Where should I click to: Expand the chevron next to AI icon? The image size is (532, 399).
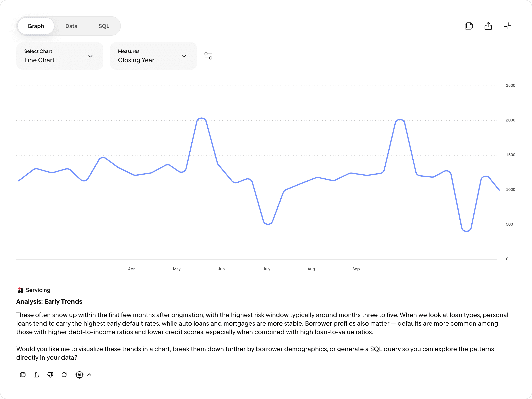click(x=89, y=374)
